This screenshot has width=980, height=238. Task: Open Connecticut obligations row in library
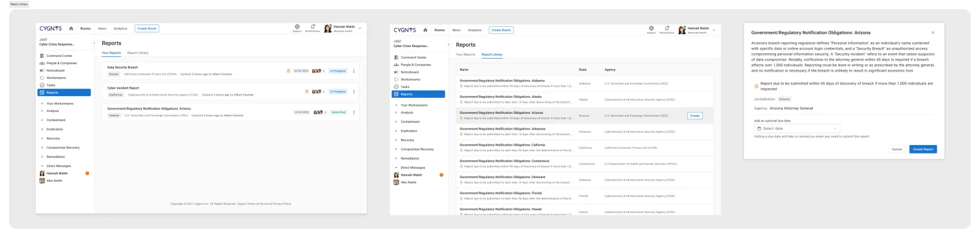pyautogui.click(x=585, y=163)
